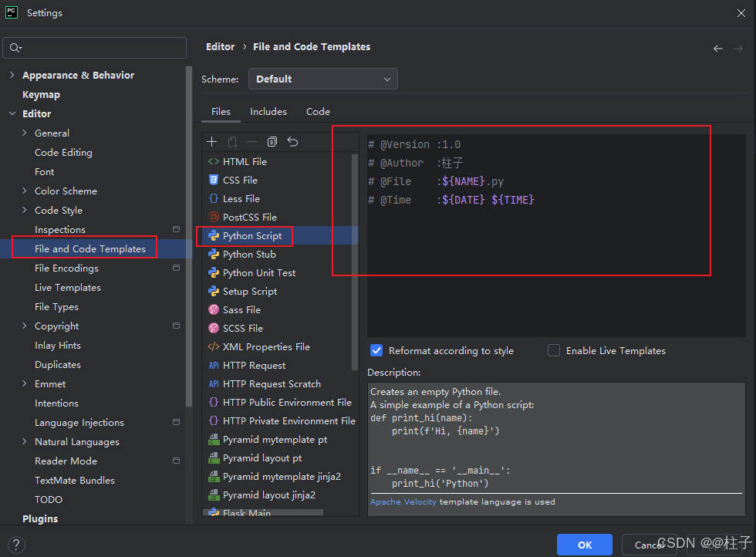Open Inlay Hints settings

(x=57, y=346)
